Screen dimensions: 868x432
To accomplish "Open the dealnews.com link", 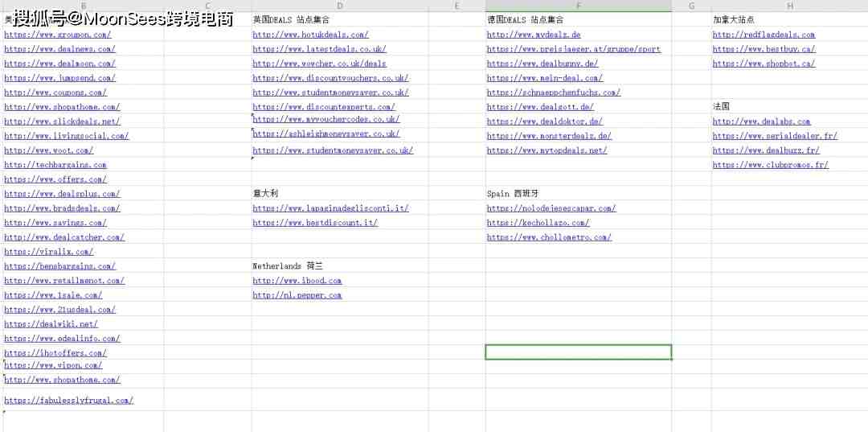I will (x=59, y=49).
